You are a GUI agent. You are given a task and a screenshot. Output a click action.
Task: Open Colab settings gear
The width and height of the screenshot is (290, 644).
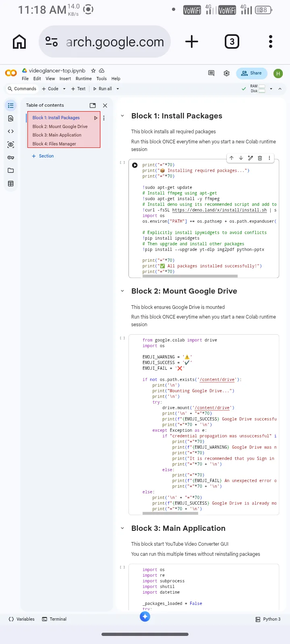pyautogui.click(x=227, y=73)
